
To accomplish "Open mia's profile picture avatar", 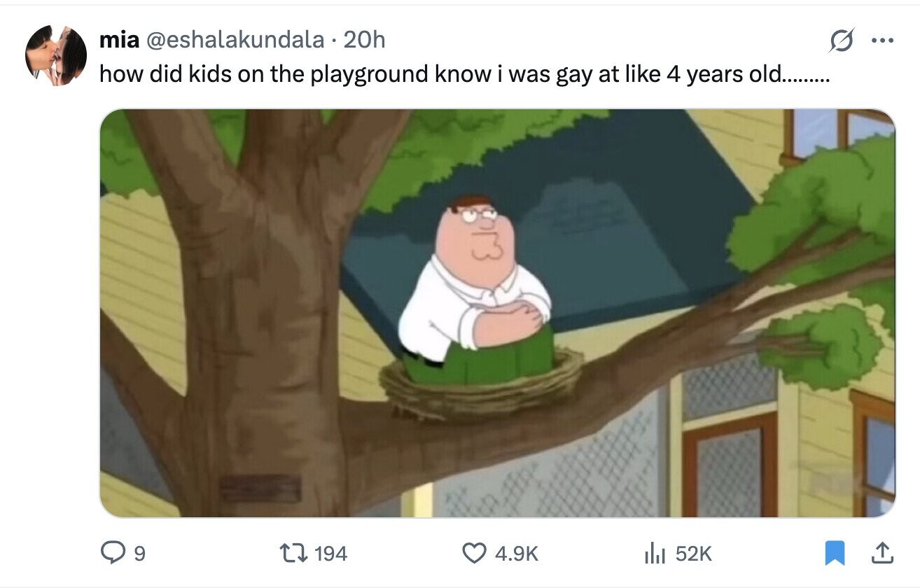I will 56,55.
